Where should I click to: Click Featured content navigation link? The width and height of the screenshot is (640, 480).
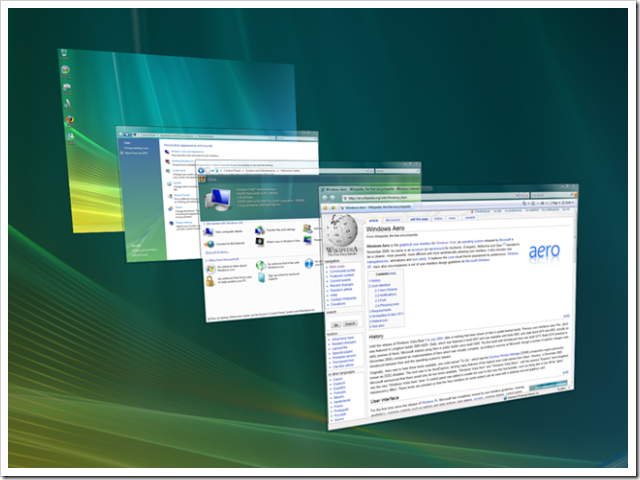(x=342, y=276)
